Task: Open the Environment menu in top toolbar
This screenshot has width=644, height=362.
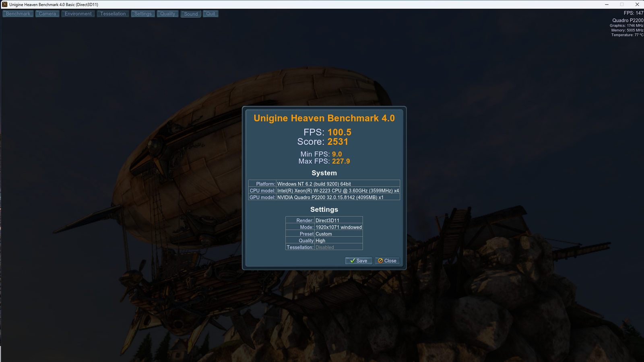Action: (78, 14)
